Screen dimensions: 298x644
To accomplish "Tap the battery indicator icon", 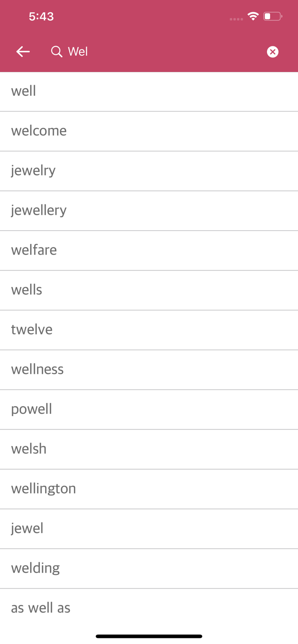I will point(271,16).
